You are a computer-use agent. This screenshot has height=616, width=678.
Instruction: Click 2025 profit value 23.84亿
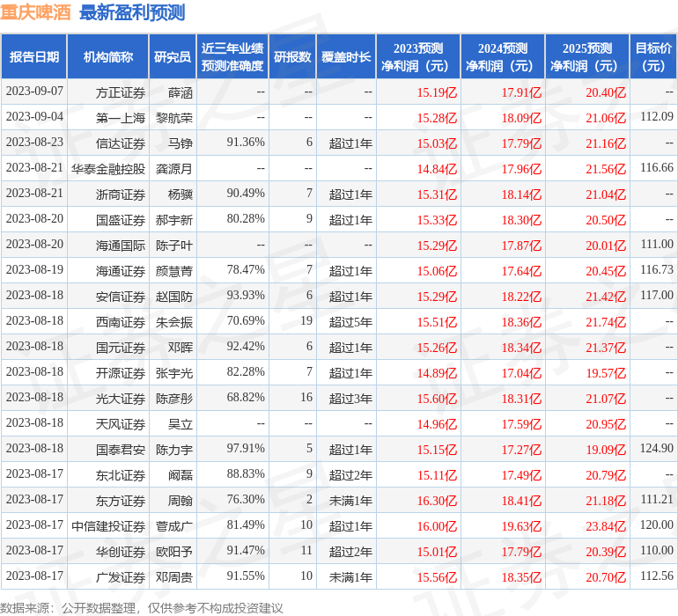(606, 526)
